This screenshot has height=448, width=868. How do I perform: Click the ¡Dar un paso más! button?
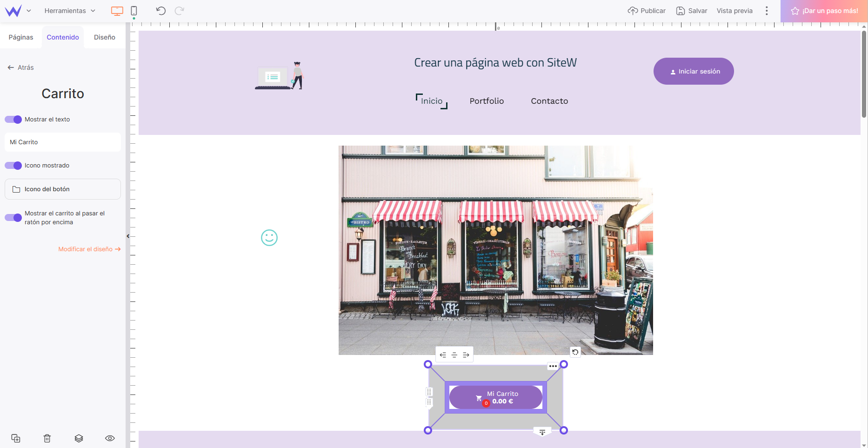tap(824, 11)
